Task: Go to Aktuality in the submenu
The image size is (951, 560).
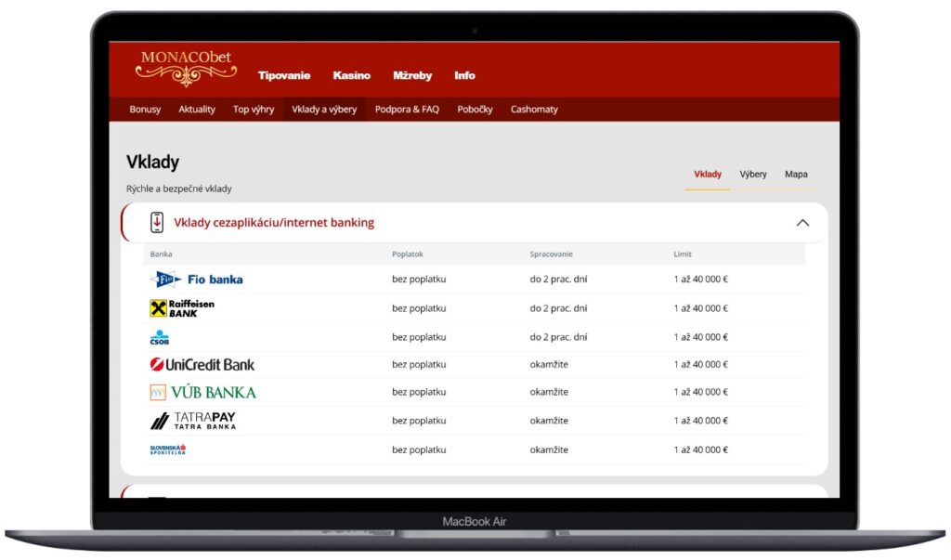Action: (x=197, y=110)
